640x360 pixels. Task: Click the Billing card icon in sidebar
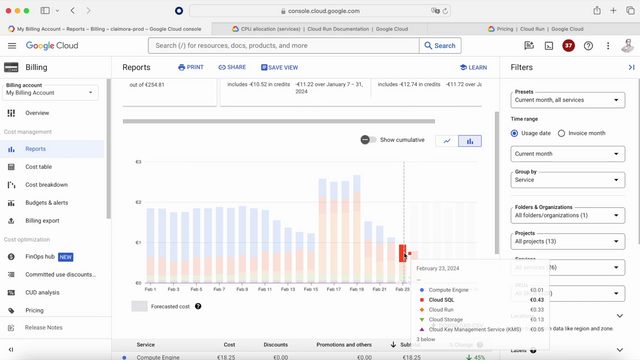tap(11, 67)
